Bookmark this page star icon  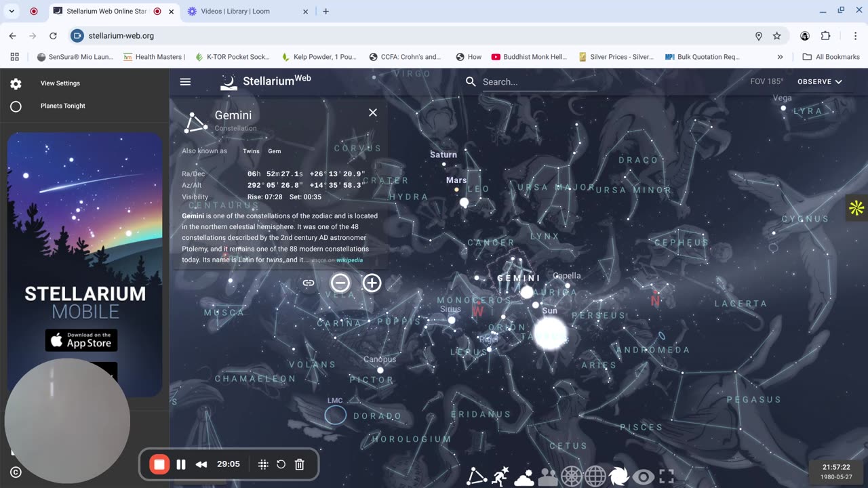[777, 36]
